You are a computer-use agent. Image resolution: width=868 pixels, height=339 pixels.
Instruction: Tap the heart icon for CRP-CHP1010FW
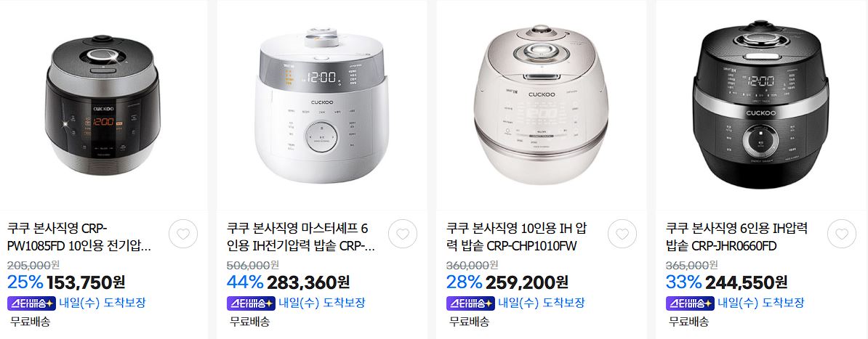pyautogui.click(x=622, y=234)
